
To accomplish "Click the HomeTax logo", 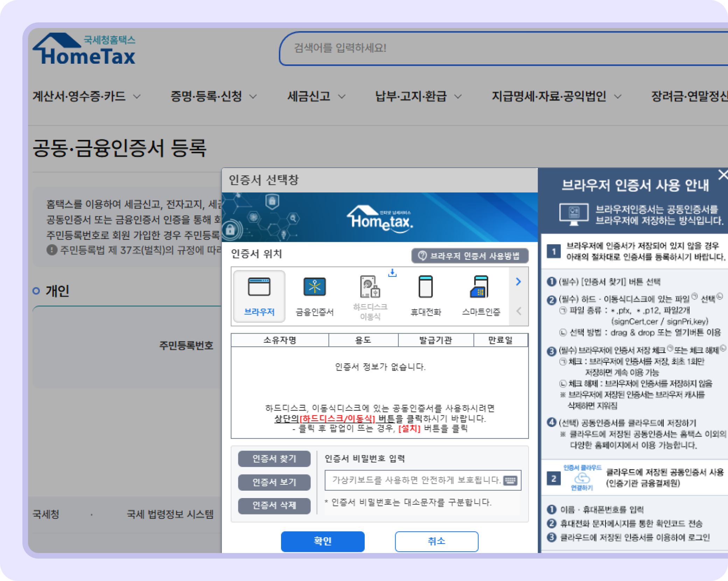I will [x=84, y=49].
